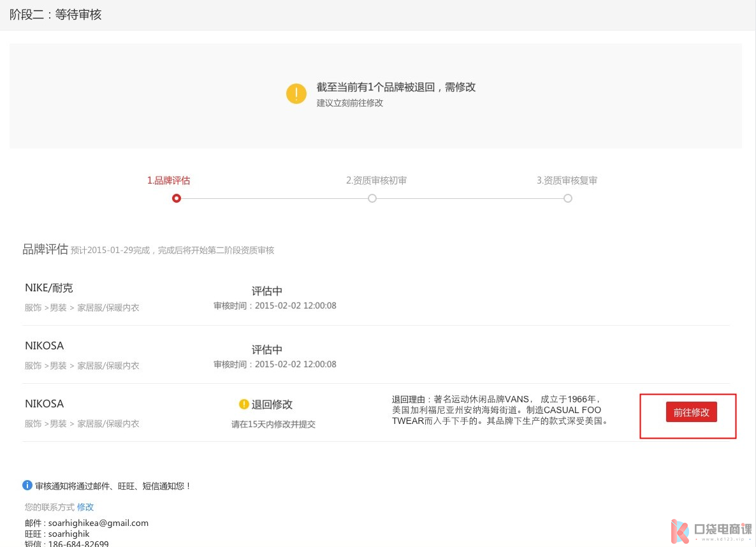Screen dimensions: 756x547
Task: Switch to the 3.资质审核复审 step label
Action: click(567, 180)
